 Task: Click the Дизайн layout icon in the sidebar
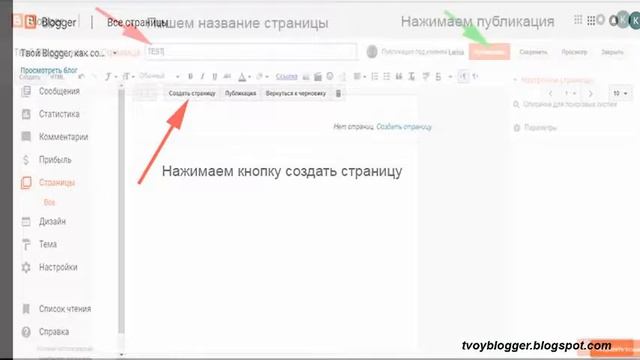pyautogui.click(x=26, y=222)
